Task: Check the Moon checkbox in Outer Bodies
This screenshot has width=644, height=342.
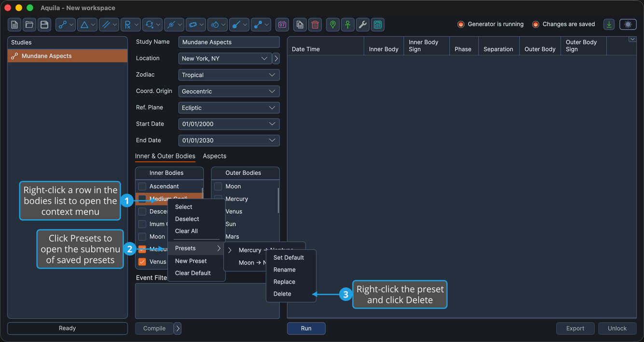Action: pos(219,186)
